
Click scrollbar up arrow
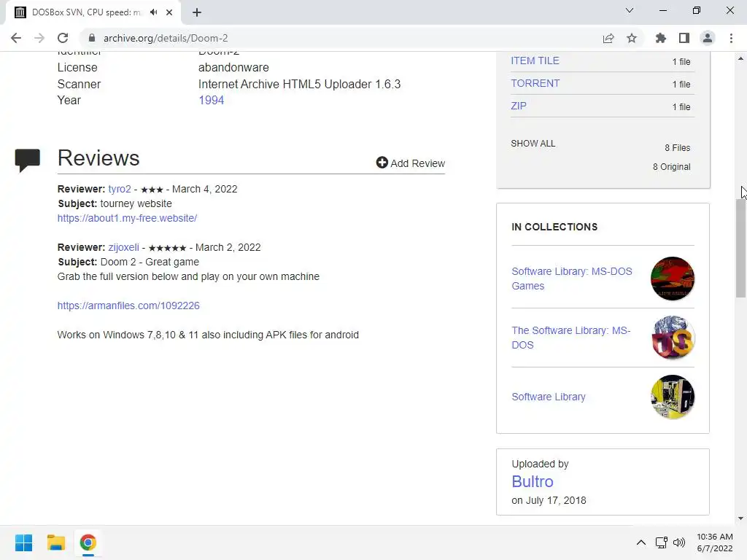740,58
